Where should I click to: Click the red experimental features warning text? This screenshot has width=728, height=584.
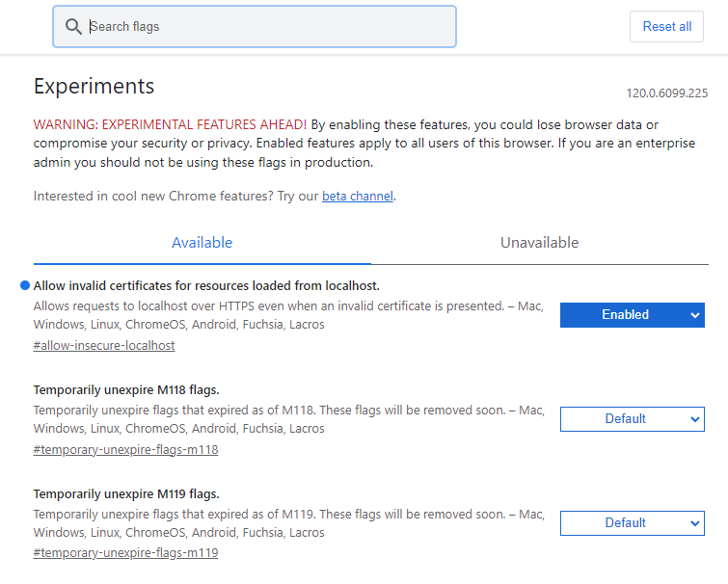[x=170, y=125]
